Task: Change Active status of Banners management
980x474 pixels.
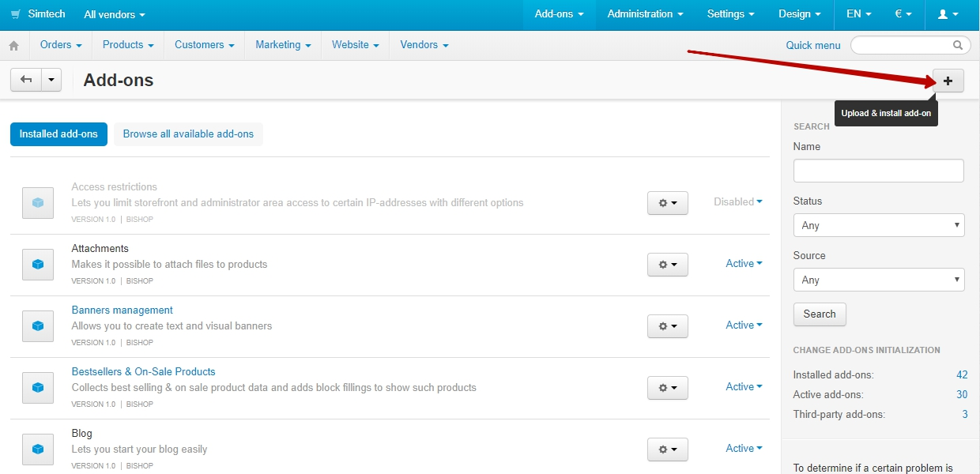Action: tap(744, 325)
